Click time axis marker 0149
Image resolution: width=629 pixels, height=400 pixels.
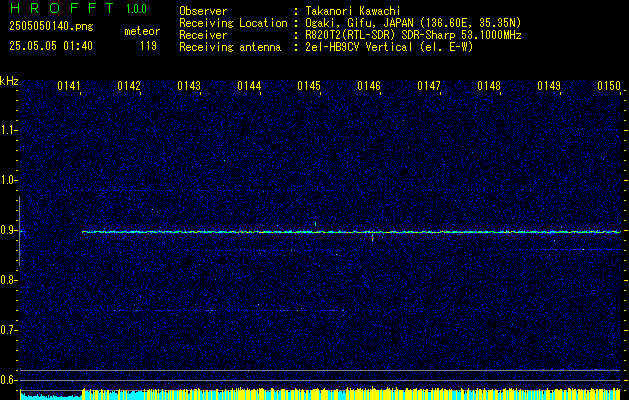(x=549, y=86)
